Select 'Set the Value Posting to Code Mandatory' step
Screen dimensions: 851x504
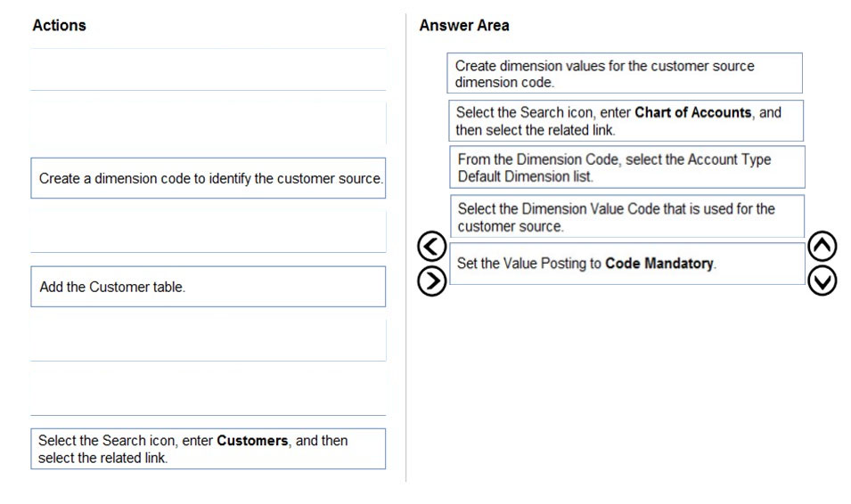click(627, 263)
